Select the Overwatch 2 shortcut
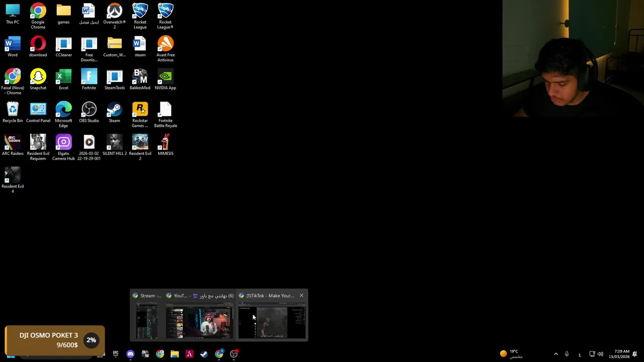This screenshot has width=644, height=362. tap(114, 16)
